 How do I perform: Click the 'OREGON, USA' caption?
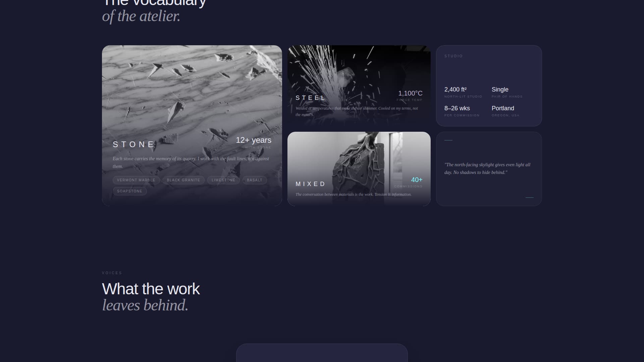pos(505,115)
